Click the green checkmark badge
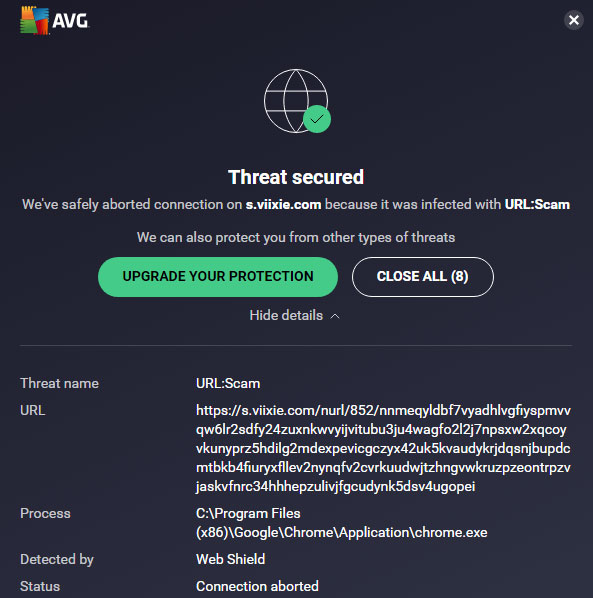The width and height of the screenshot is (593, 598). pos(317,119)
